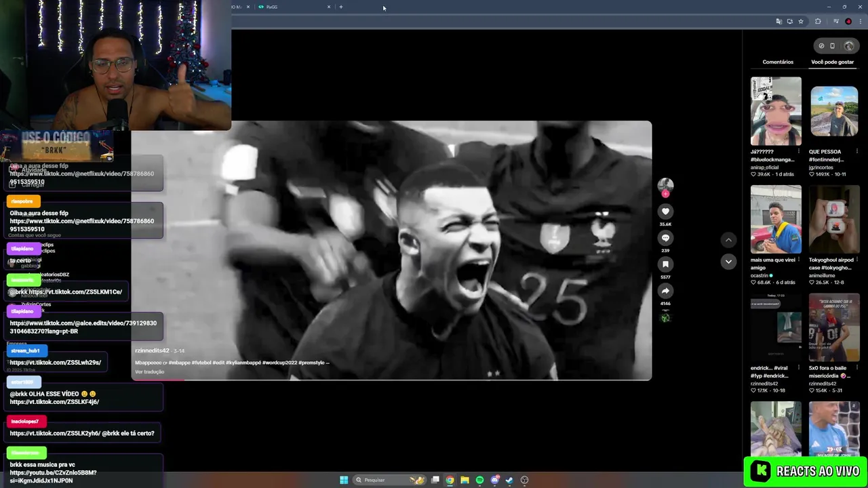The width and height of the screenshot is (868, 488).
Task: Open Discord on the taskbar
Action: click(495, 480)
